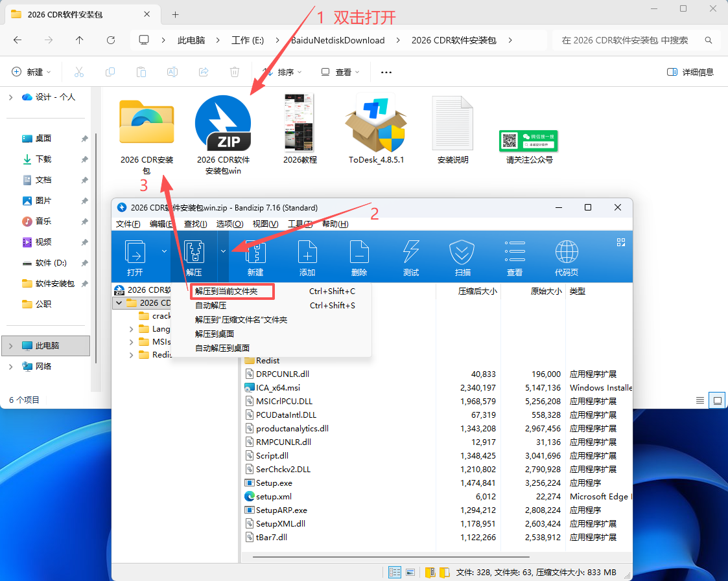Click BaiduNetdiskDownload in address breadcrumb
728x581 pixels.
(x=338, y=40)
